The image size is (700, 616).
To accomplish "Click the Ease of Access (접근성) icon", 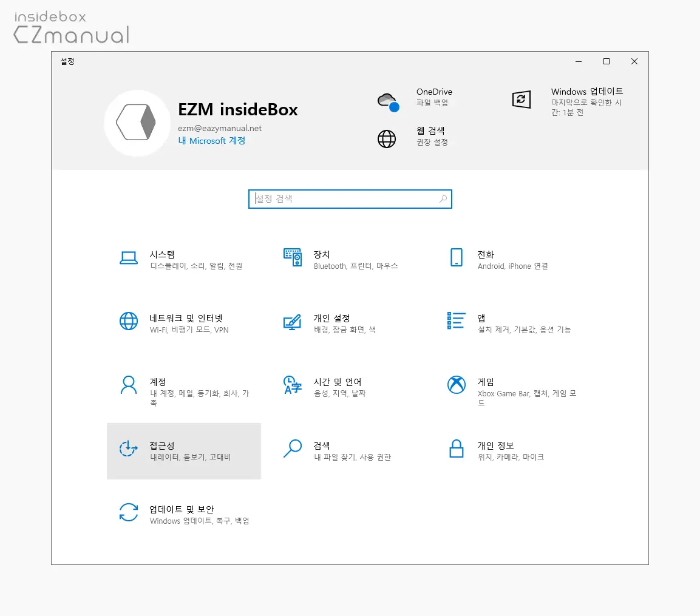I will (x=129, y=448).
